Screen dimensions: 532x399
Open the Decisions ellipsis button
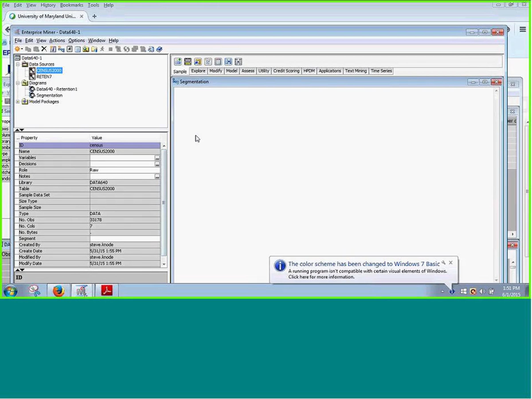(157, 164)
